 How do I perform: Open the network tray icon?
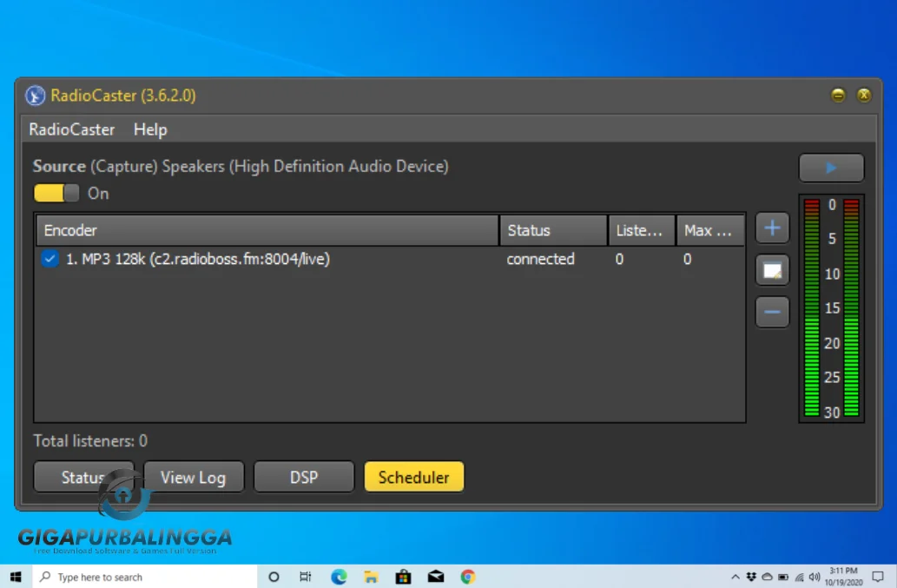799,577
